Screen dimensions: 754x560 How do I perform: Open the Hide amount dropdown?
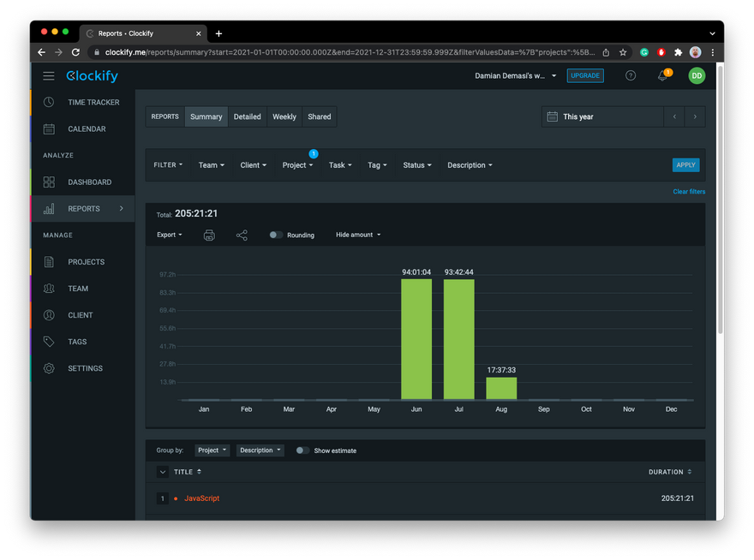tap(358, 235)
